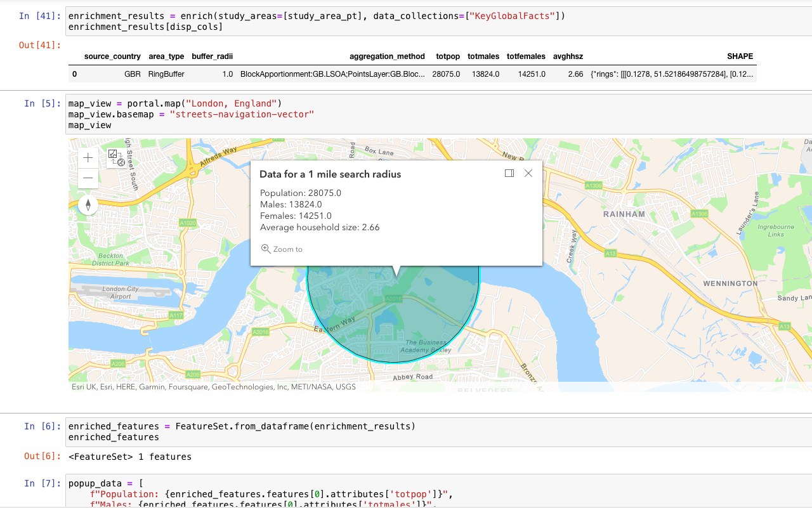Zoom out on the map
The image size is (812, 508).
tap(88, 178)
